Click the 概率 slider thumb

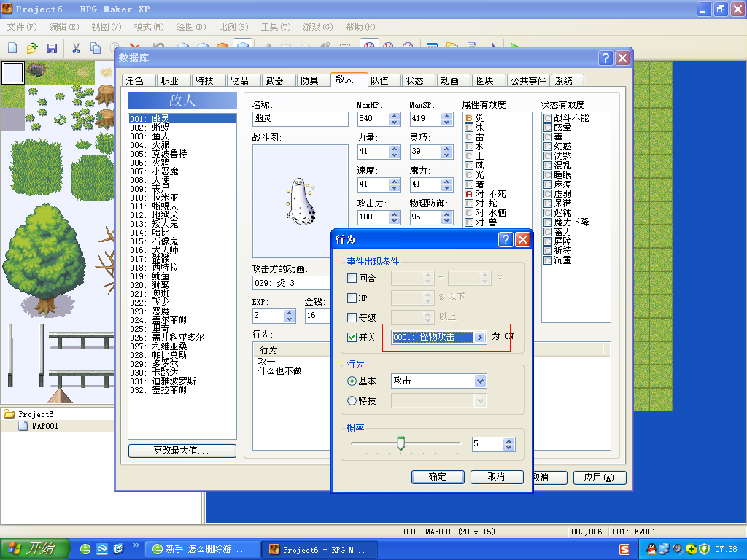pos(400,443)
